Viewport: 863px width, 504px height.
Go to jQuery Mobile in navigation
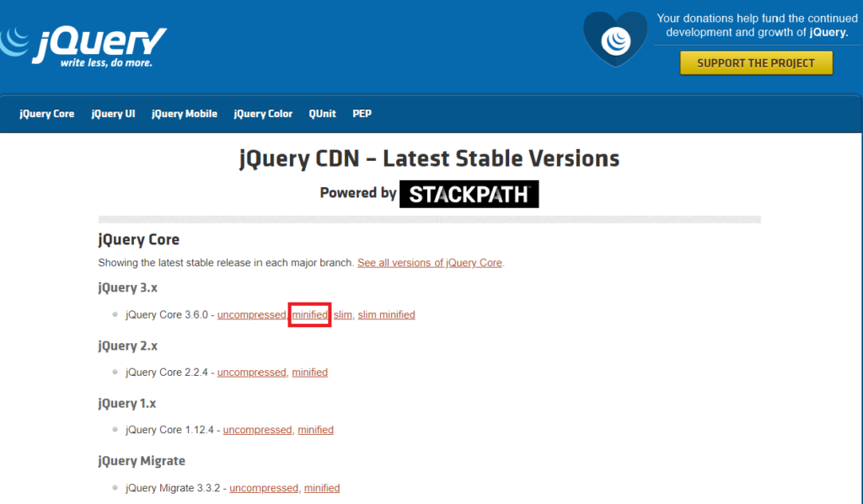click(185, 114)
